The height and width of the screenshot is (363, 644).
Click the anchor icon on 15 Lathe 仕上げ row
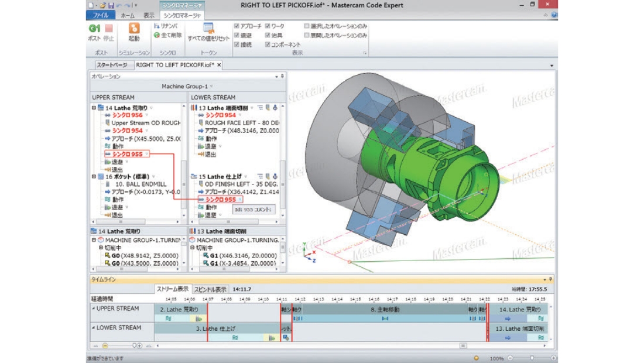tap(275, 177)
